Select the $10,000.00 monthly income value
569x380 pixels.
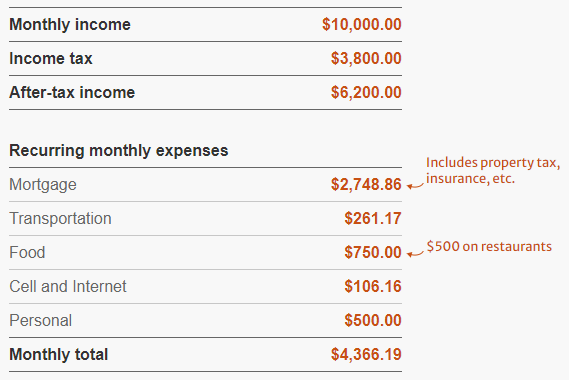point(362,25)
